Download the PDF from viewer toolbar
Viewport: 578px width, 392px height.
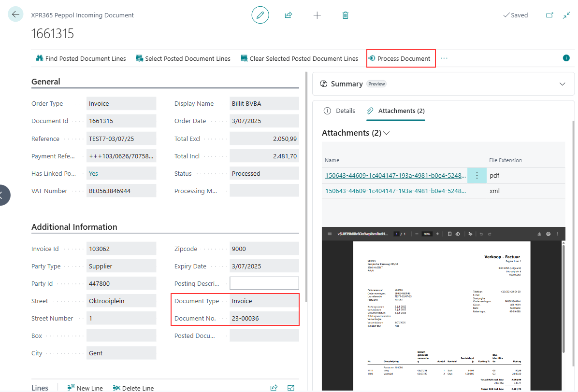(539, 234)
